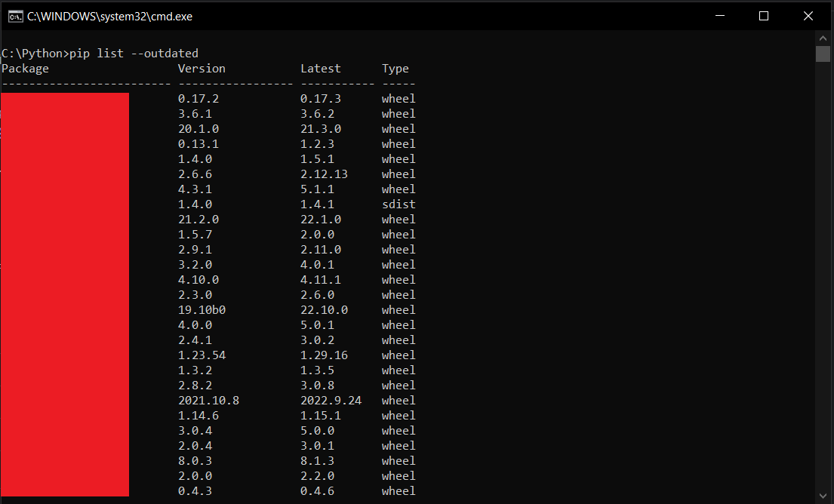Click the red redacted package names block

[65, 294]
